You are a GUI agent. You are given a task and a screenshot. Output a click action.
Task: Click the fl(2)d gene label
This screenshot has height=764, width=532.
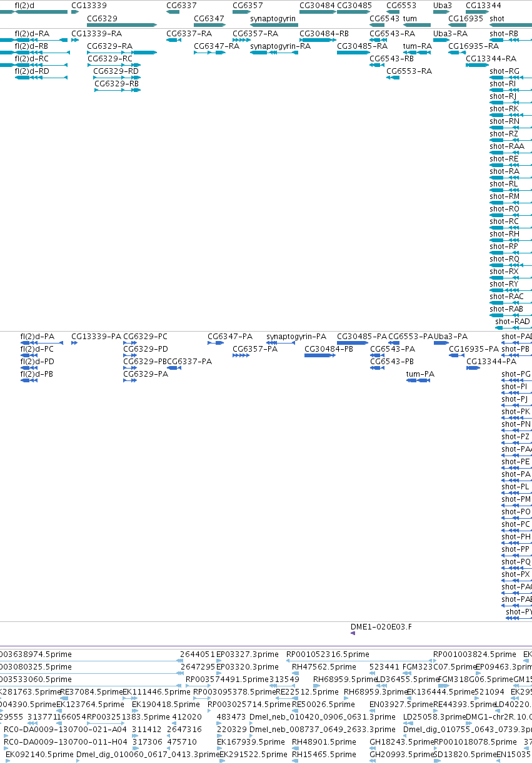[x=25, y=6]
